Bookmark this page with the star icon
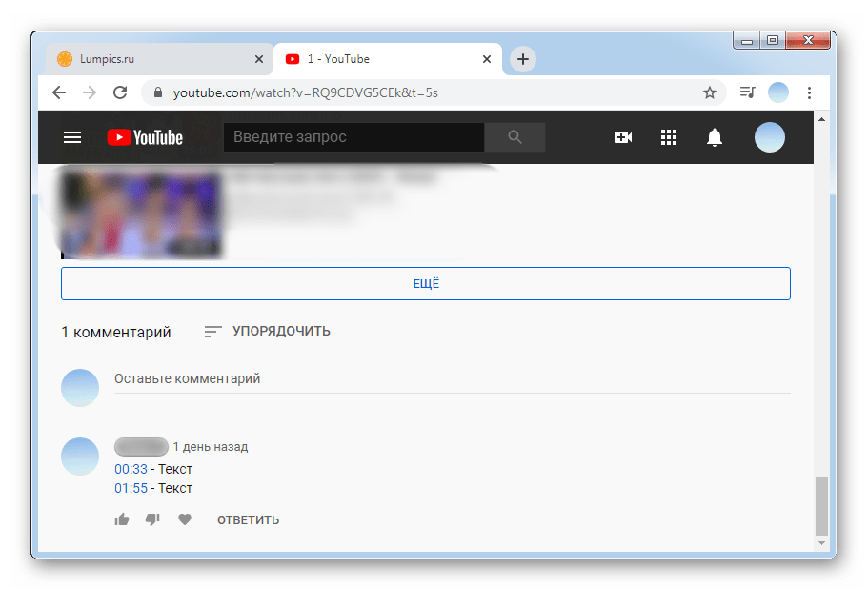The width and height of the screenshot is (868, 590). (x=709, y=92)
